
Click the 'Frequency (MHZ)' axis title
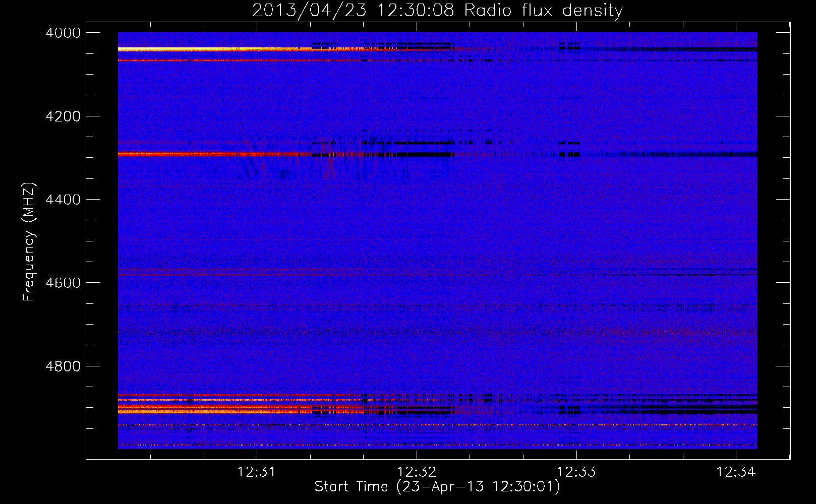point(29,242)
